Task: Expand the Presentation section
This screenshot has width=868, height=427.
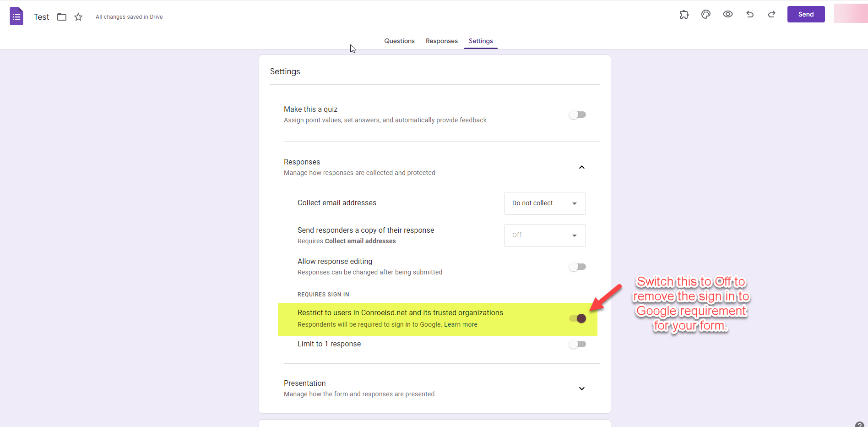Action: pos(582,389)
